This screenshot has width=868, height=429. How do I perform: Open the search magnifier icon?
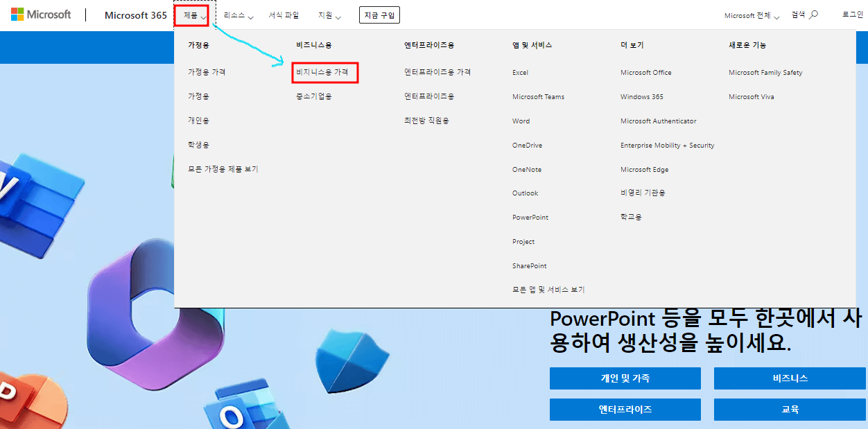click(x=814, y=15)
